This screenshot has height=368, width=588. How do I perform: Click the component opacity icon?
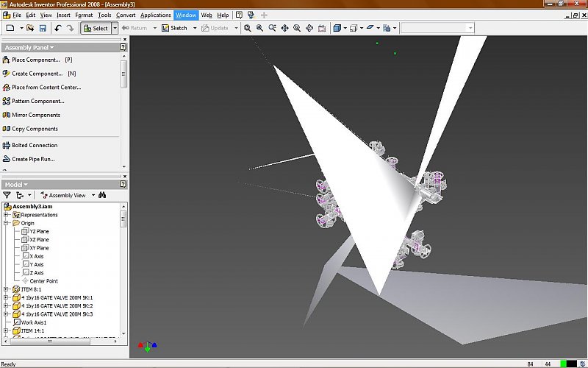[x=387, y=28]
